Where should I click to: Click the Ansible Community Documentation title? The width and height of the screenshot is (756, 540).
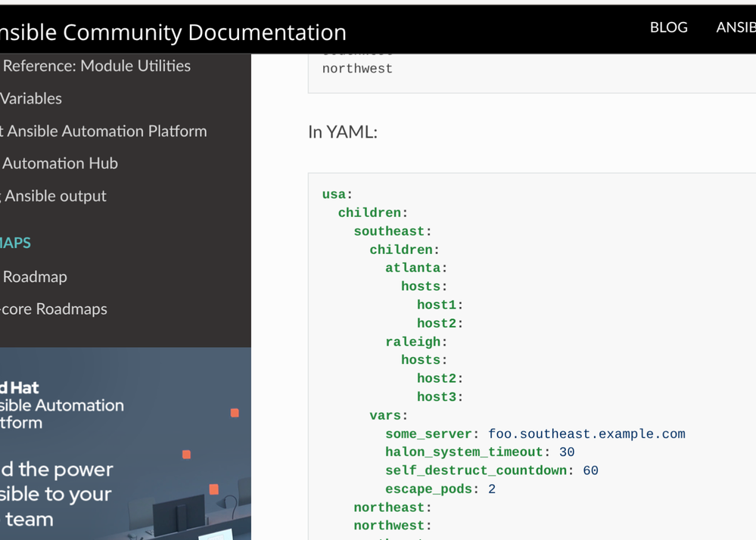point(173,32)
